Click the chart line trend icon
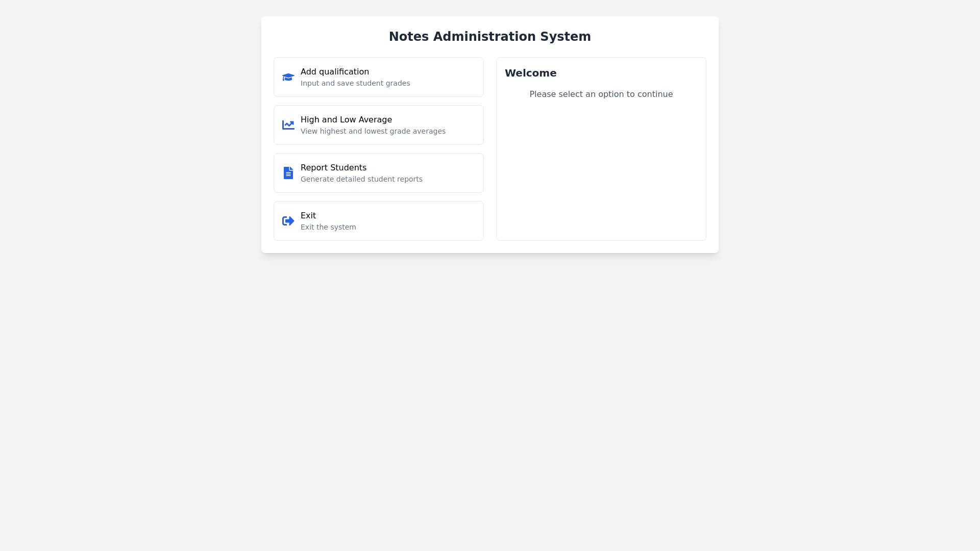Image resolution: width=980 pixels, height=551 pixels. click(x=288, y=125)
